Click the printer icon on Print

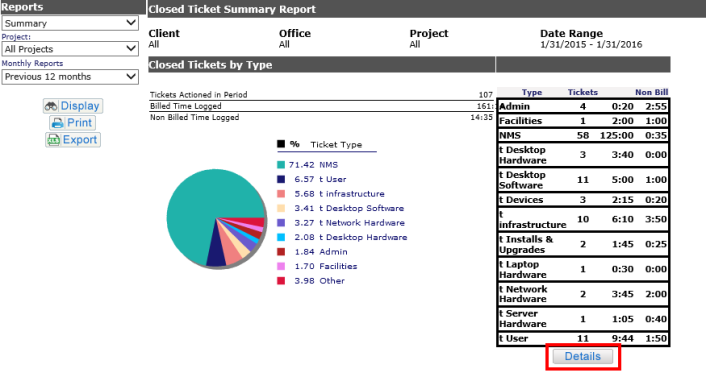(x=57, y=123)
